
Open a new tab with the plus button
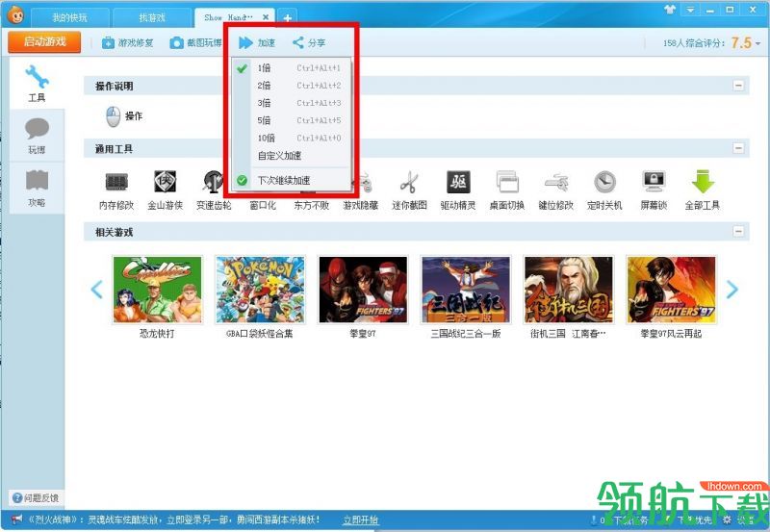click(287, 18)
